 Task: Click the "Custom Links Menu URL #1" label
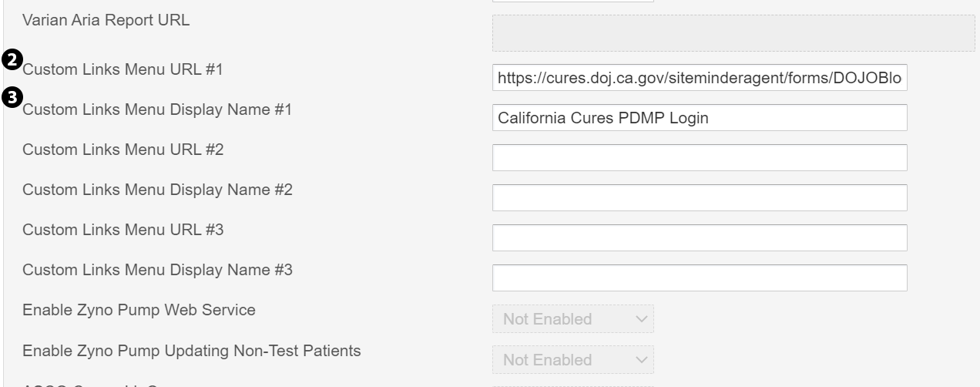point(123,69)
